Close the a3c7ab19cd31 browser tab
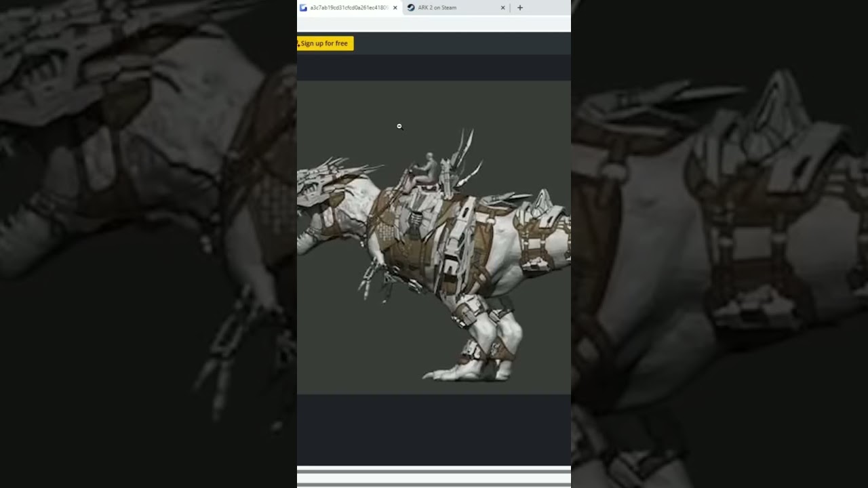Image resolution: width=868 pixels, height=488 pixels. point(395,8)
